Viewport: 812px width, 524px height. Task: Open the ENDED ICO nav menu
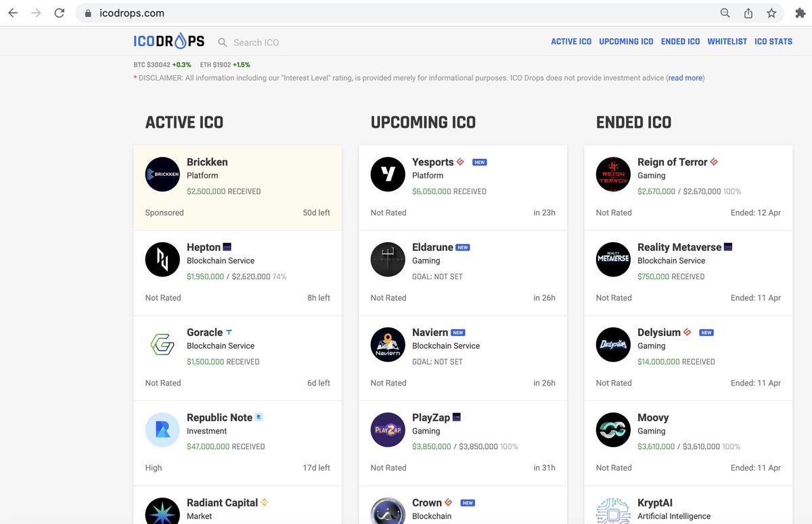[x=680, y=42]
